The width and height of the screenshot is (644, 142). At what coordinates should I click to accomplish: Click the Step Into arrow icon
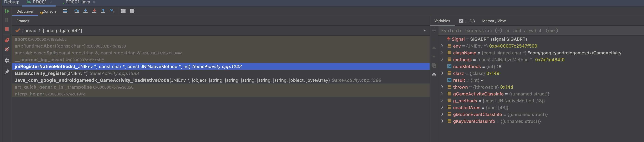pyautogui.click(x=86, y=11)
